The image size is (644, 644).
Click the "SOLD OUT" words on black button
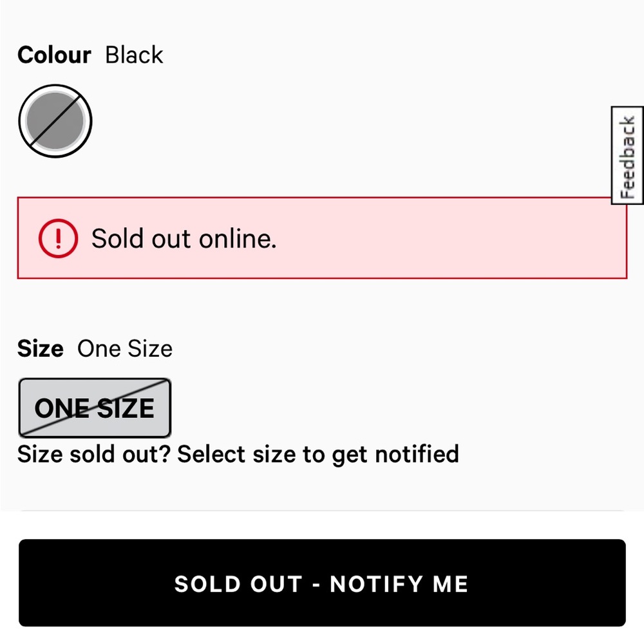click(238, 583)
